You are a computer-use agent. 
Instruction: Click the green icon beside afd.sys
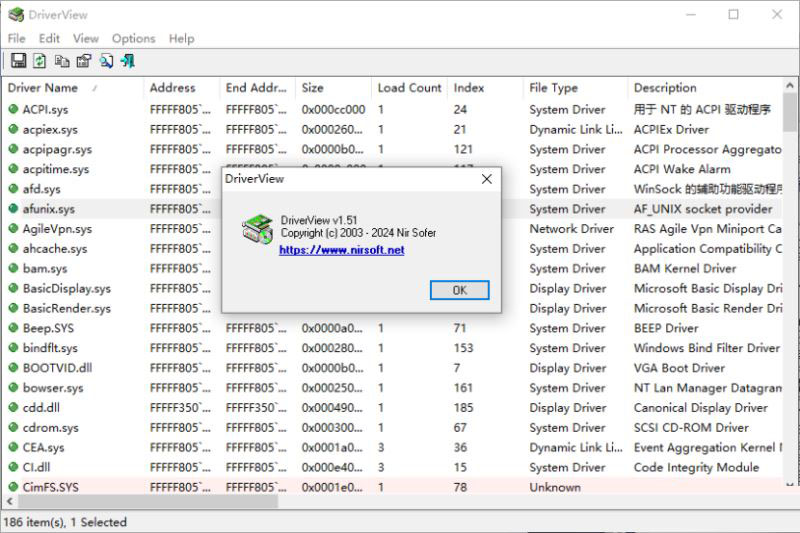click(x=13, y=188)
